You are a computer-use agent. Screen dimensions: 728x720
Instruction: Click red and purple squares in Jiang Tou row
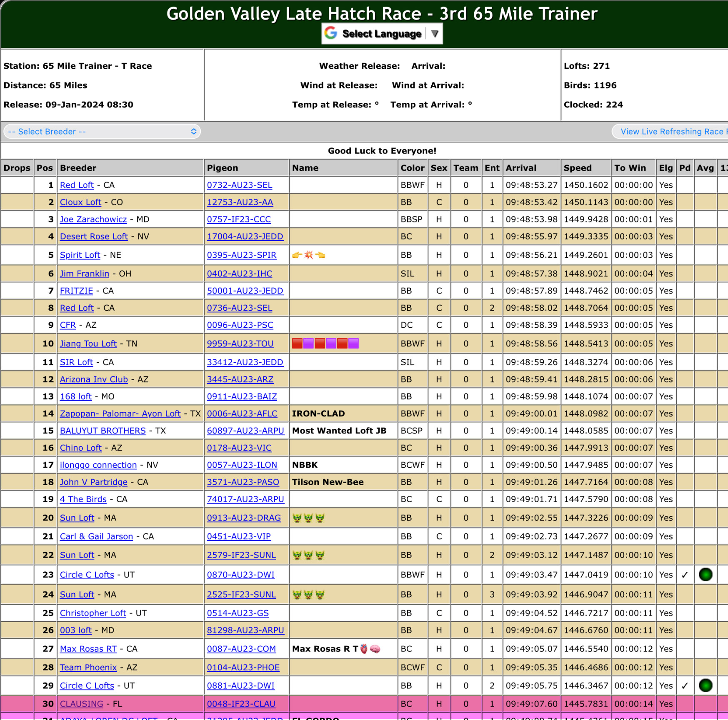click(325, 344)
